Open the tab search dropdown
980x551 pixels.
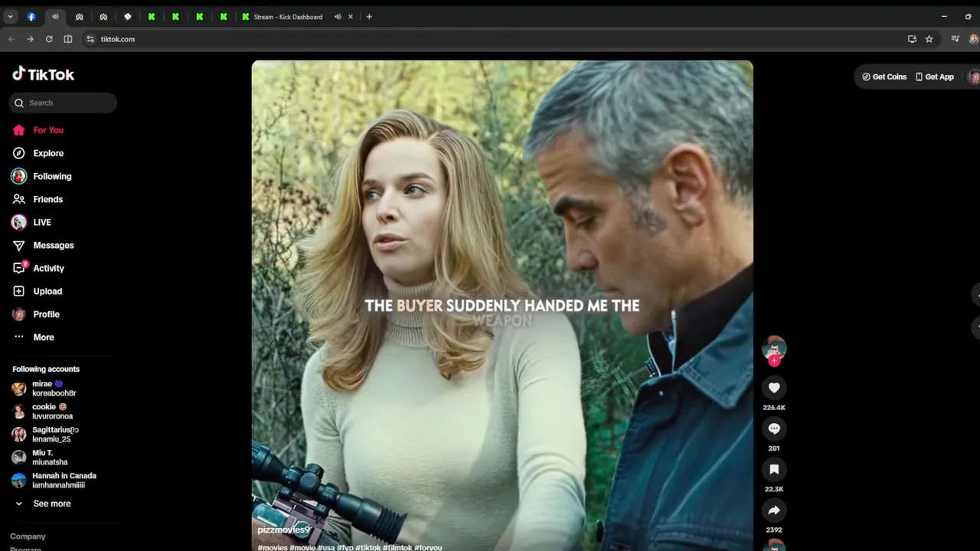pos(10,17)
